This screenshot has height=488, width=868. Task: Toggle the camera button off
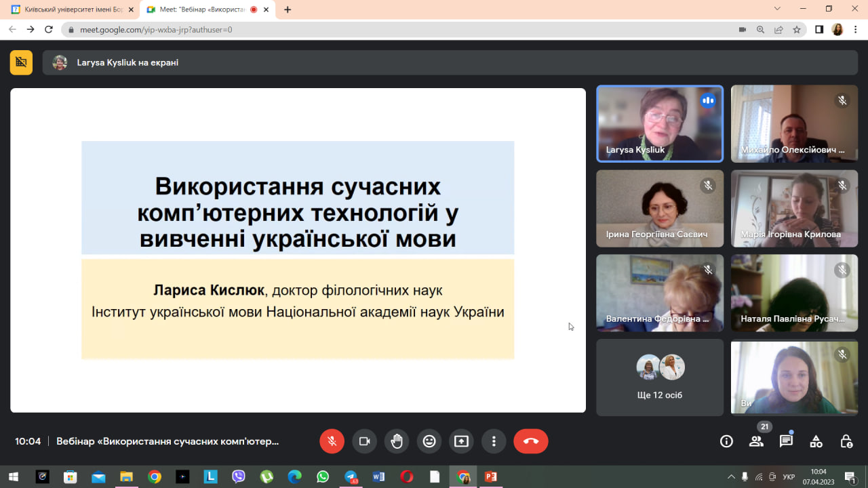(364, 441)
